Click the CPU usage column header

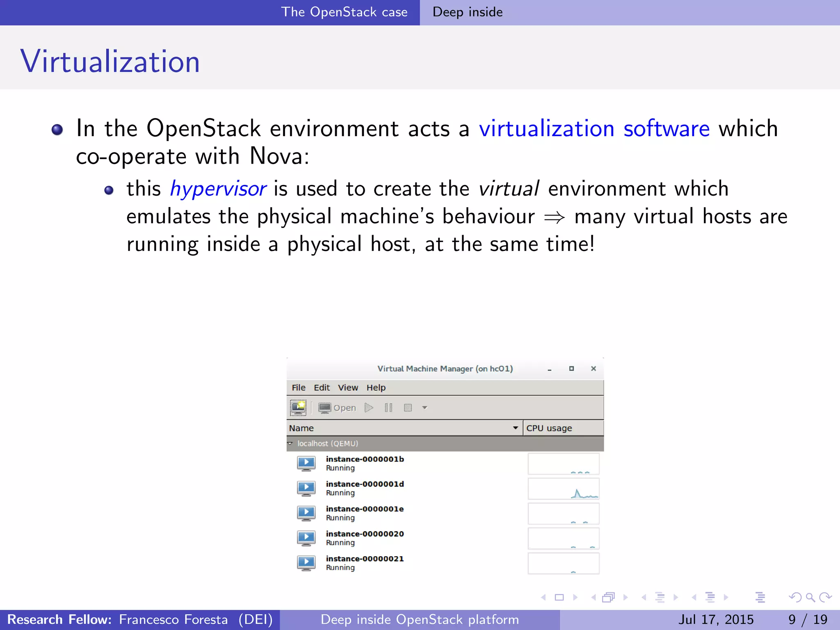[x=563, y=428]
